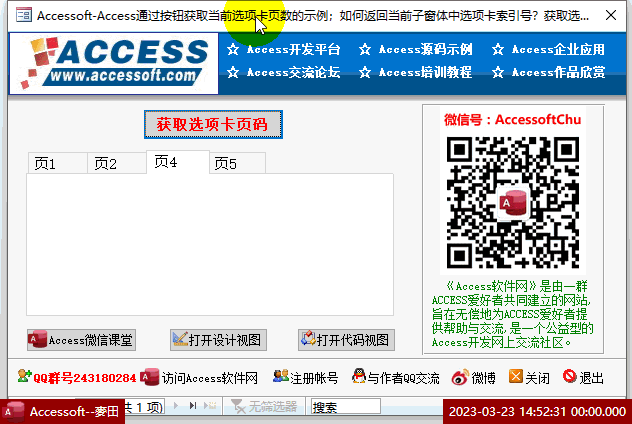This screenshot has width=632, height=424.
Task: Click the code view icon on 打开代码视图
Action: coord(308,339)
